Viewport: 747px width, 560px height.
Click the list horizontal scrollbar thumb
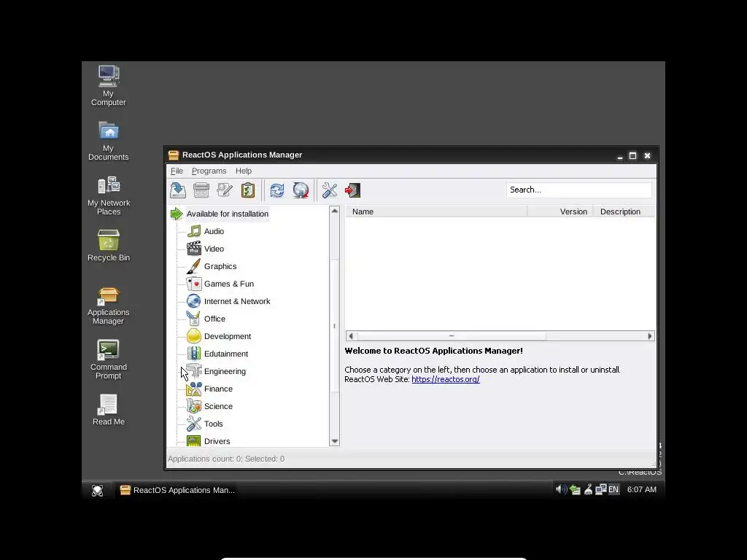(x=451, y=336)
